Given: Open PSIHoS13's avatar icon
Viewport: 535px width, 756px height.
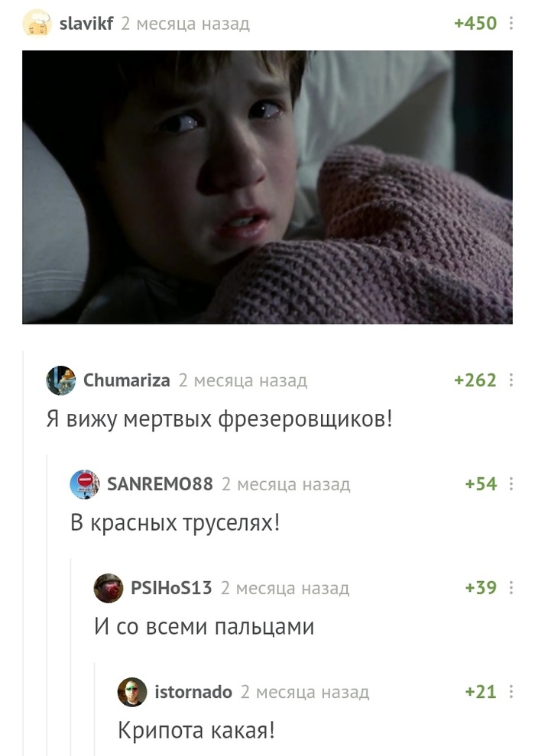Looking at the screenshot, I should pos(108,588).
